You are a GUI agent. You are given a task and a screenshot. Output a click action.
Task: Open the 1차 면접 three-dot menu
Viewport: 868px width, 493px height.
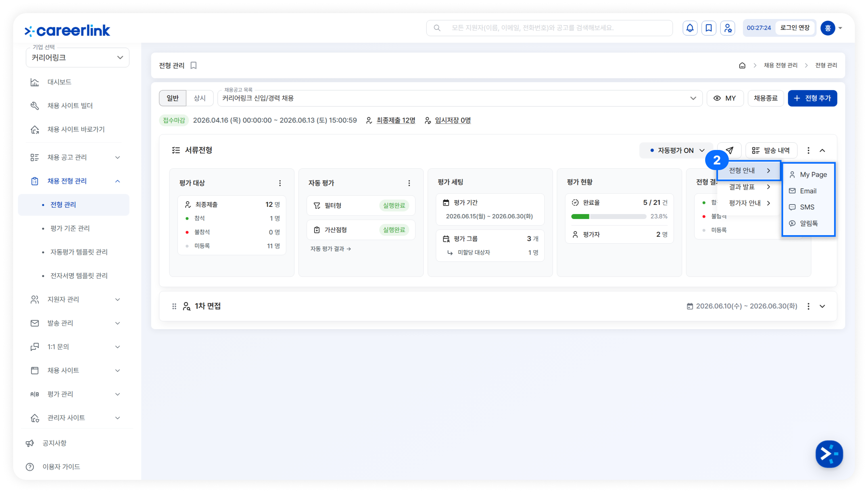[808, 307]
